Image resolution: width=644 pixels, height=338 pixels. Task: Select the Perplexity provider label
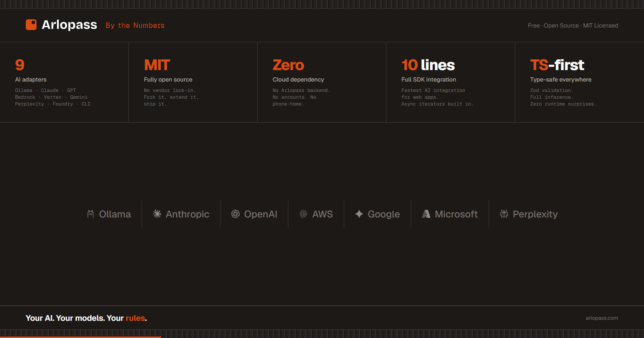(535, 214)
